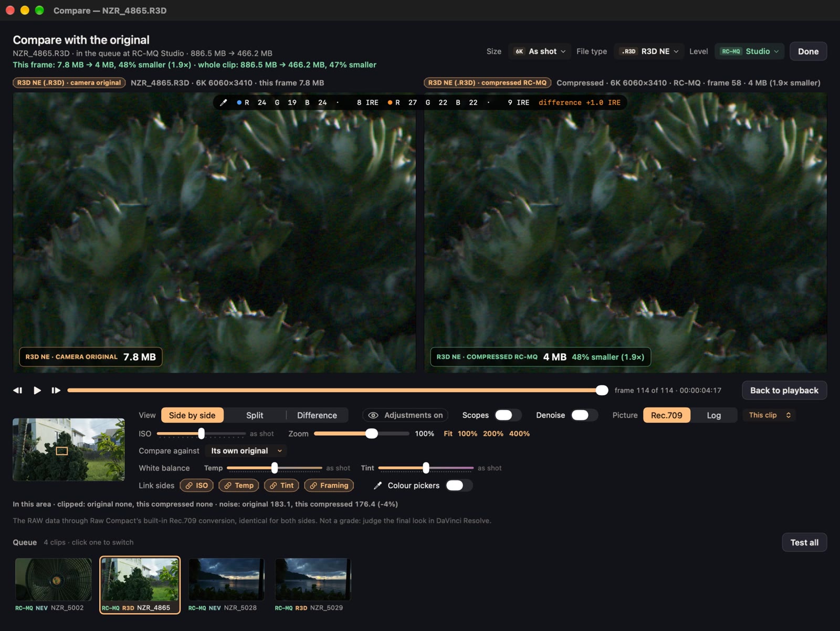The height and width of the screenshot is (631, 840).
Task: Select Log picture mode
Action: (x=714, y=415)
